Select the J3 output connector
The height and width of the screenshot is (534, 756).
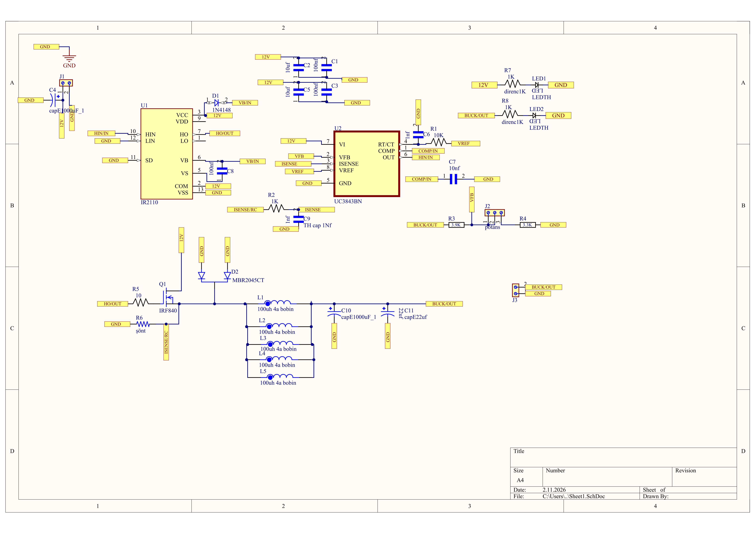[x=515, y=290]
